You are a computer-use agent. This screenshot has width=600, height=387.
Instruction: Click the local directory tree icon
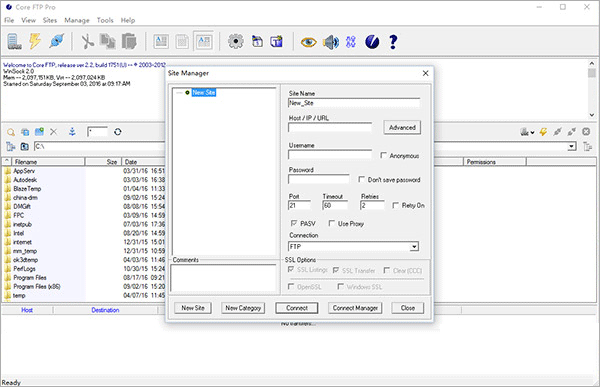[11, 146]
